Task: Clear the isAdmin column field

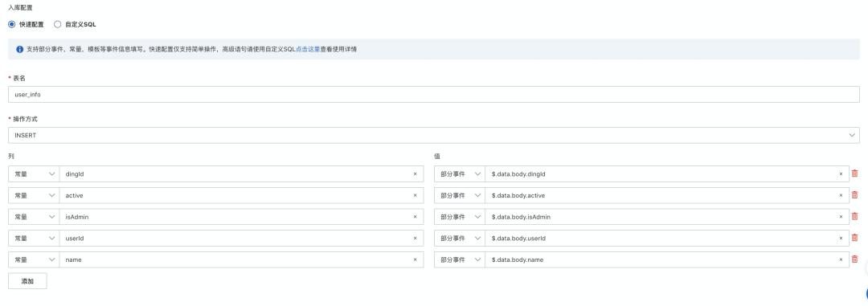Action: click(x=416, y=217)
